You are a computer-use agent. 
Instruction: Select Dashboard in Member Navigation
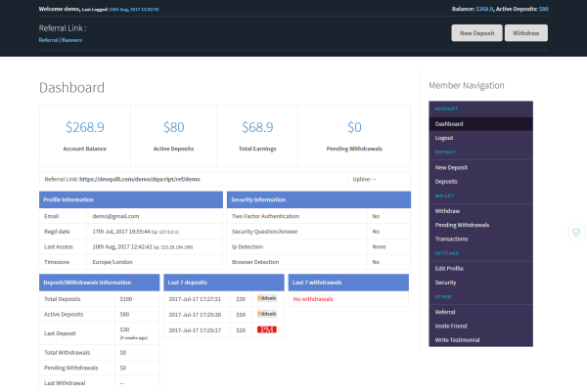tap(450, 124)
